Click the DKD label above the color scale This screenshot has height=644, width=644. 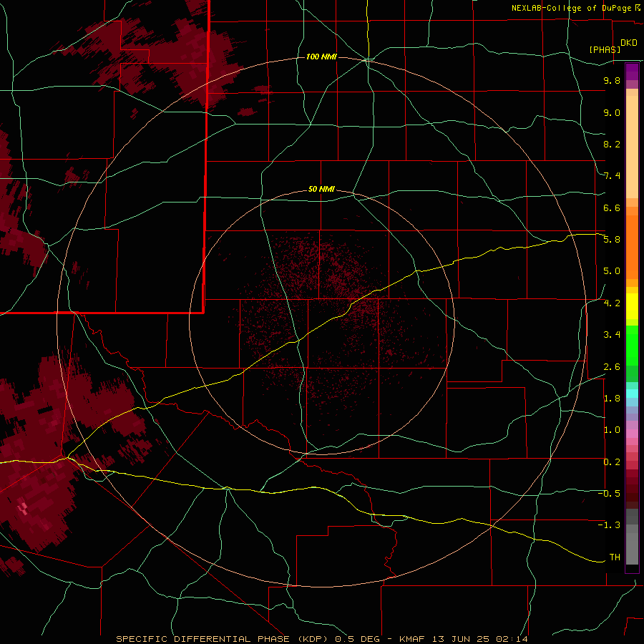tap(629, 43)
